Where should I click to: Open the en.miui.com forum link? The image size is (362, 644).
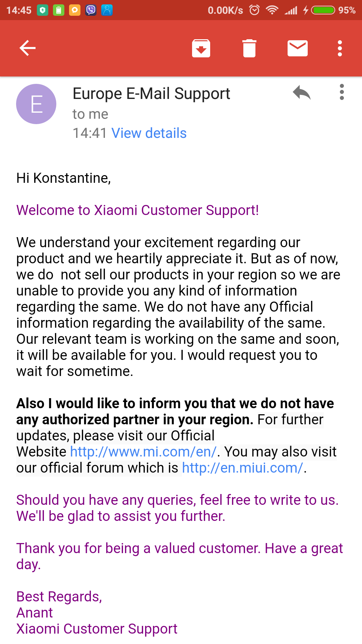(x=242, y=468)
